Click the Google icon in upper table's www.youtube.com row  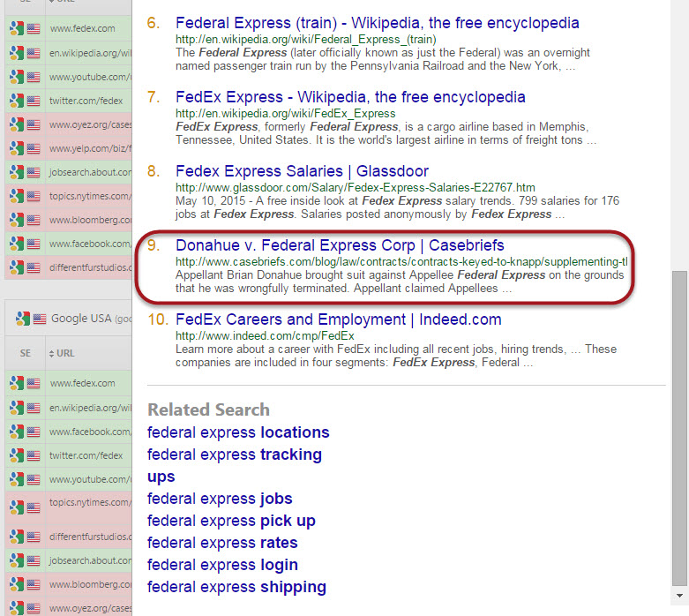click(17, 77)
